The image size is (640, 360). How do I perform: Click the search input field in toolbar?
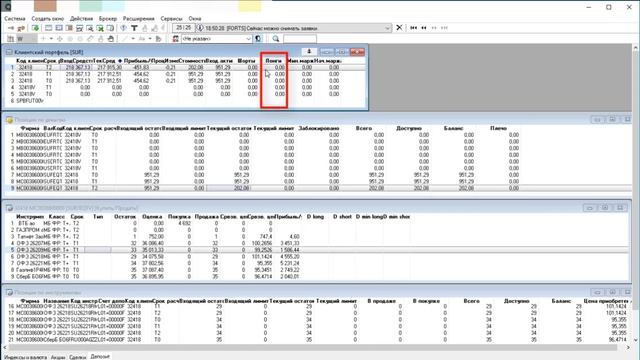(x=300, y=39)
